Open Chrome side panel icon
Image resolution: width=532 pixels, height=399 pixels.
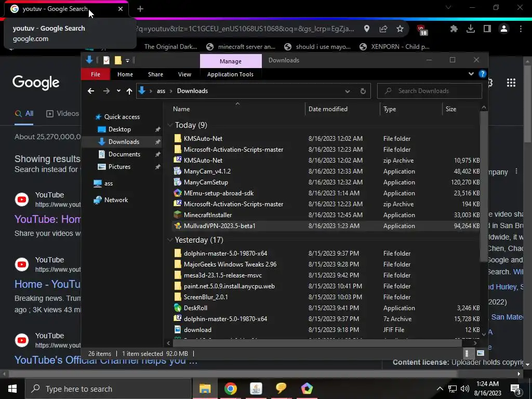tap(487, 29)
